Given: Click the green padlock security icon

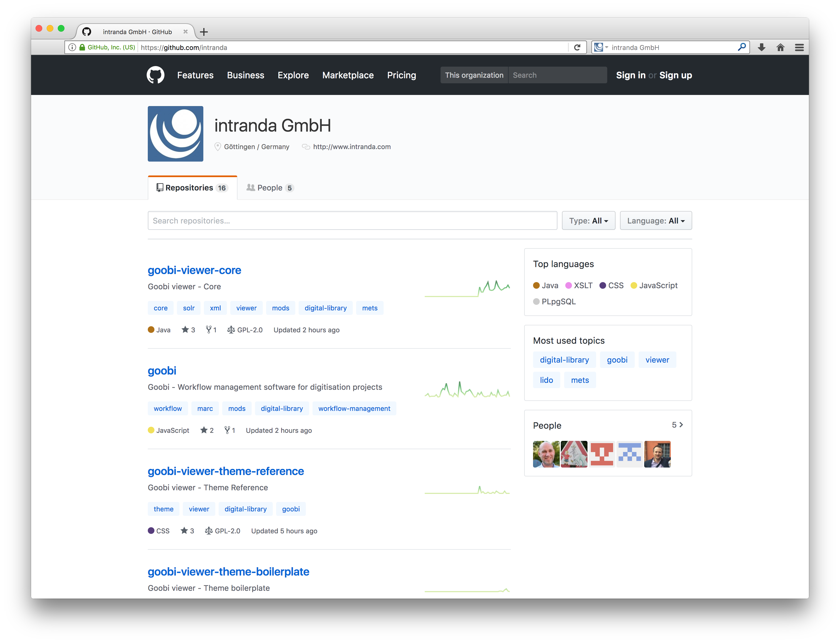Looking at the screenshot, I should point(82,47).
